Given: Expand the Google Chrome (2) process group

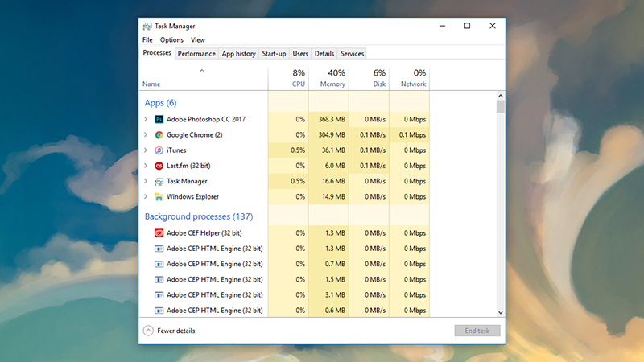Looking at the screenshot, I should [x=146, y=134].
